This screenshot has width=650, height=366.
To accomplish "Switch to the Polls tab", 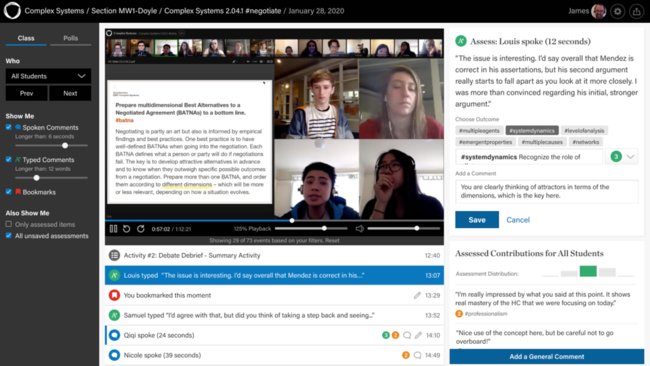I will click(70, 38).
